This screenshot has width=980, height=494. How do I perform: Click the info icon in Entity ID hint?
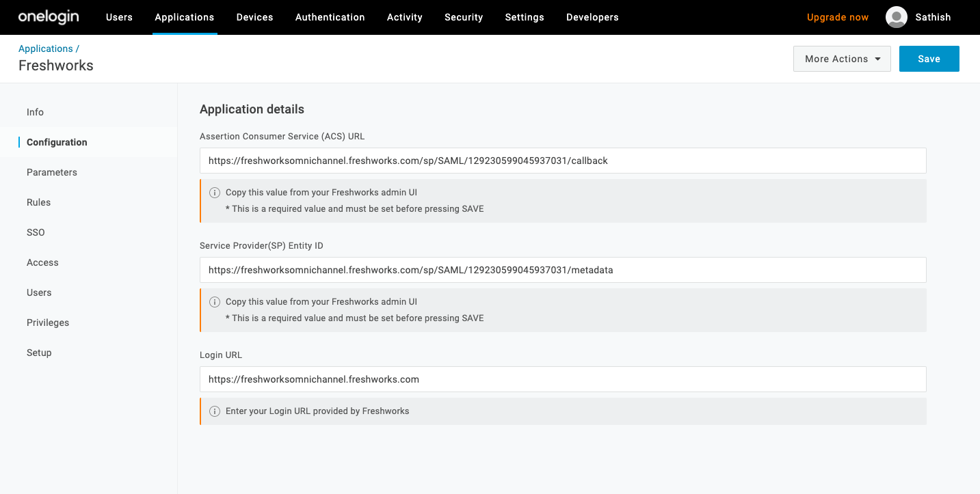tap(215, 302)
